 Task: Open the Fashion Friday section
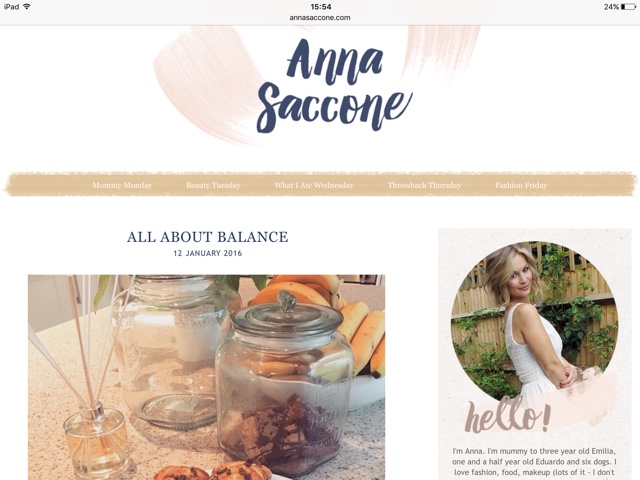(521, 185)
